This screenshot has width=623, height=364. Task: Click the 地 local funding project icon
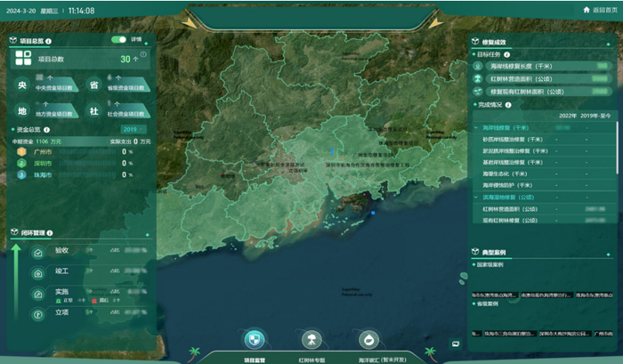pos(22,111)
